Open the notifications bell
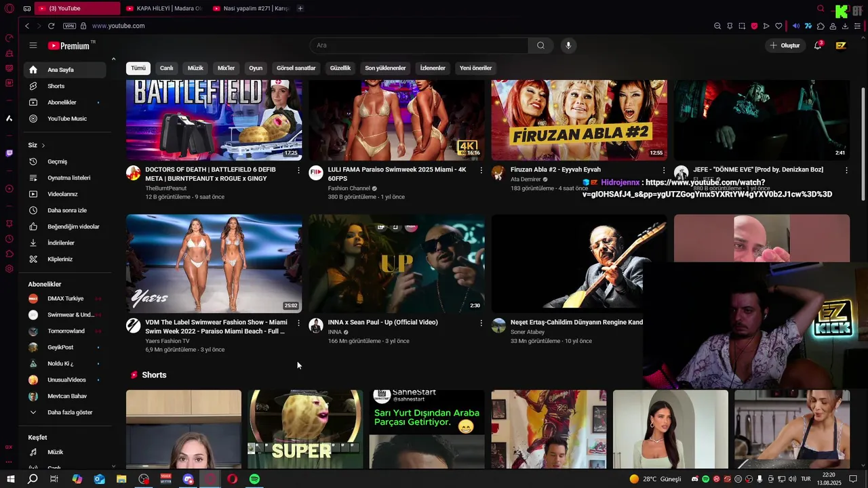This screenshot has width=868, height=488. pyautogui.click(x=818, y=45)
